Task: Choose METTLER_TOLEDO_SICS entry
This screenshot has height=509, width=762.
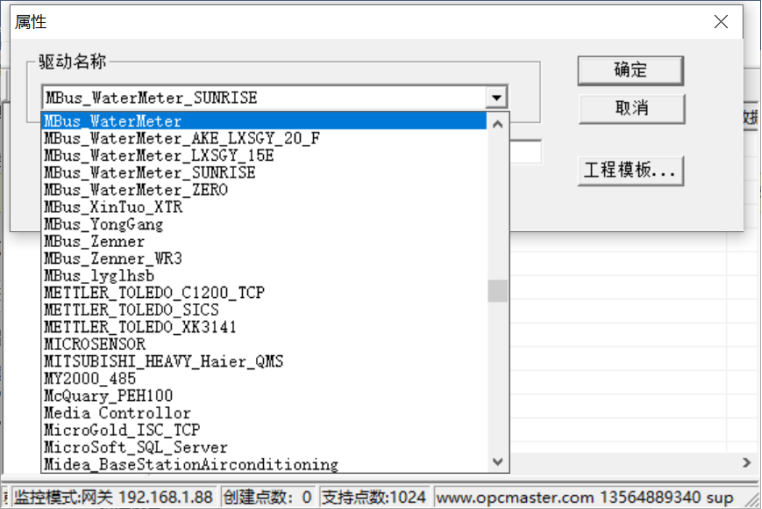Action: tap(264, 310)
